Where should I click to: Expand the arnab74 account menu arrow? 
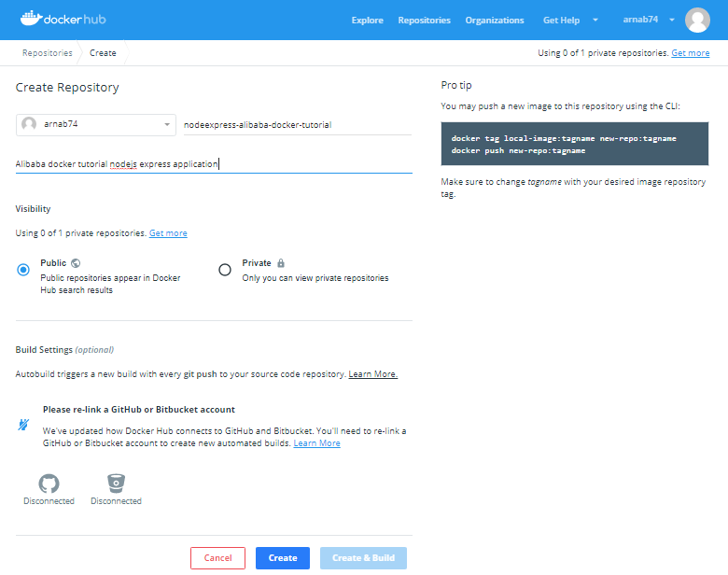click(x=672, y=20)
